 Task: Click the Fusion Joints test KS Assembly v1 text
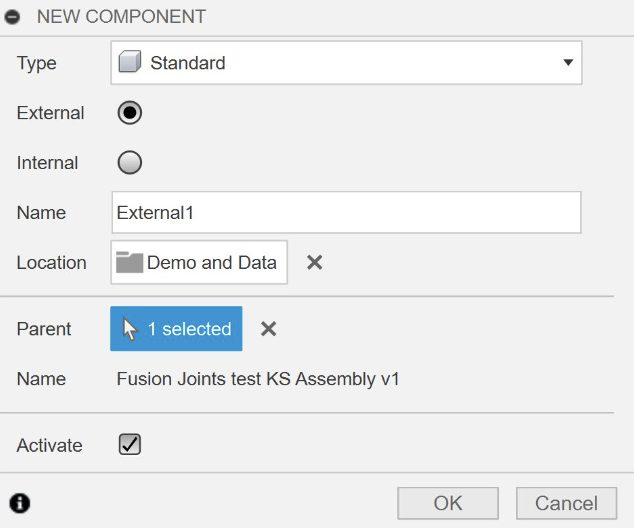258,379
